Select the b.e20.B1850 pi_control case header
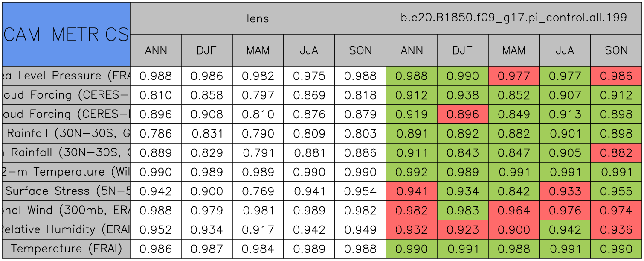644x261 pixels. [513, 18]
